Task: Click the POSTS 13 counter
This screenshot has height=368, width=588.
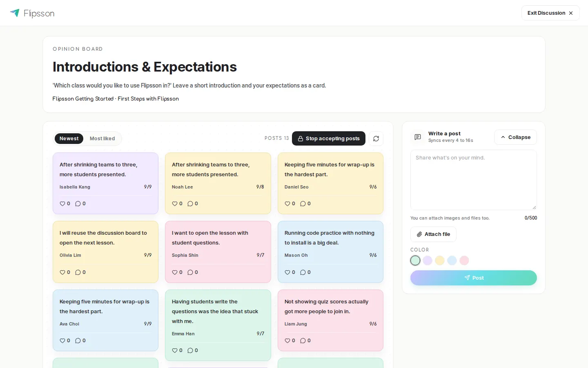Action: (276, 138)
